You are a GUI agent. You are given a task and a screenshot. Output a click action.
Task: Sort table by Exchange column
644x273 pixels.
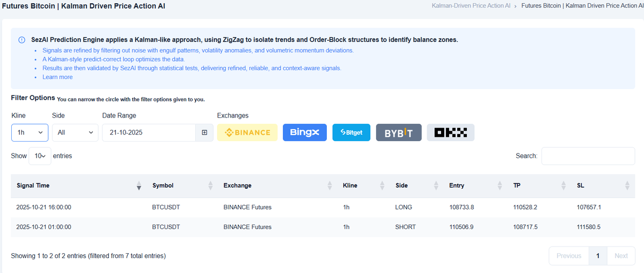[277, 186]
